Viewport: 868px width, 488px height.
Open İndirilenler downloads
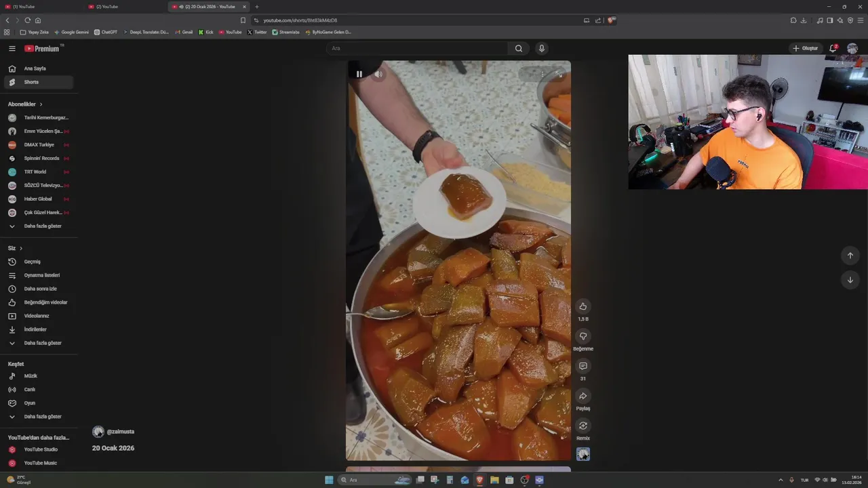[39, 329]
